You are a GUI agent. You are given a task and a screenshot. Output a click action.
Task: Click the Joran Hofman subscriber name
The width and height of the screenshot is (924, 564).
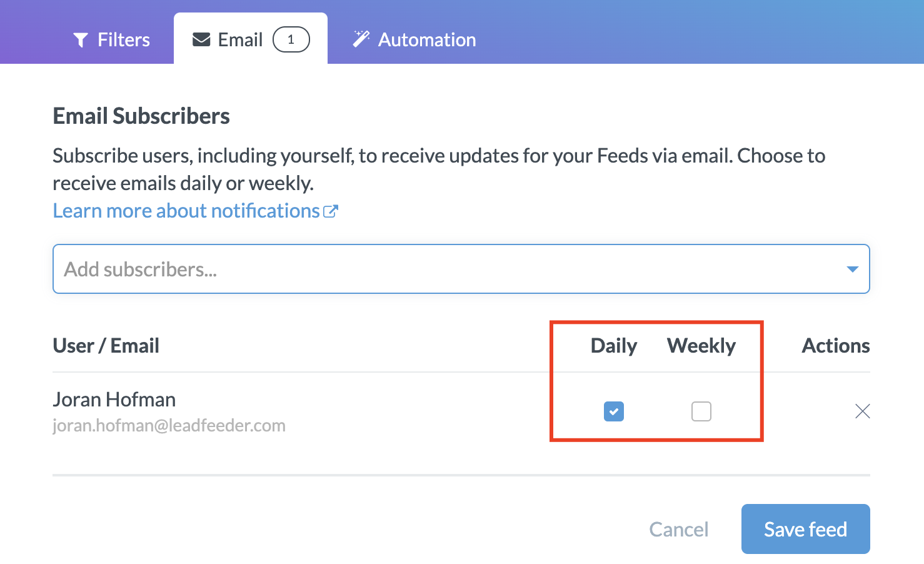(x=114, y=400)
